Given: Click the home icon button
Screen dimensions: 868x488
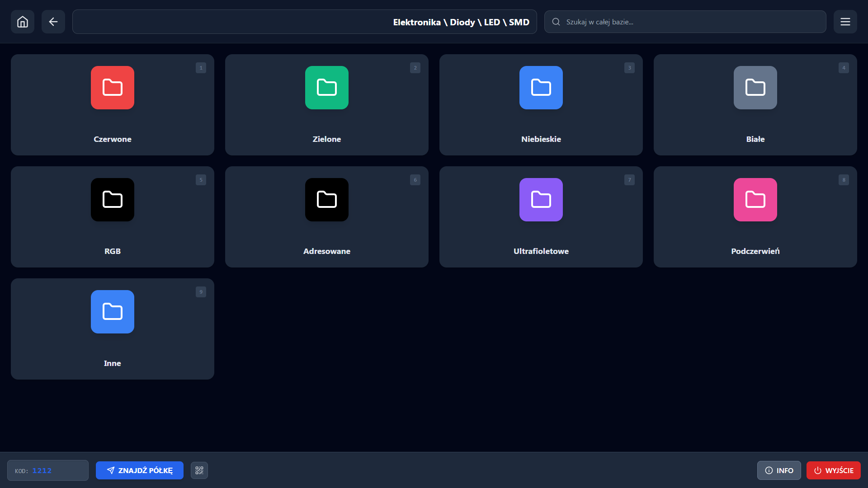Looking at the screenshot, I should click(x=23, y=22).
